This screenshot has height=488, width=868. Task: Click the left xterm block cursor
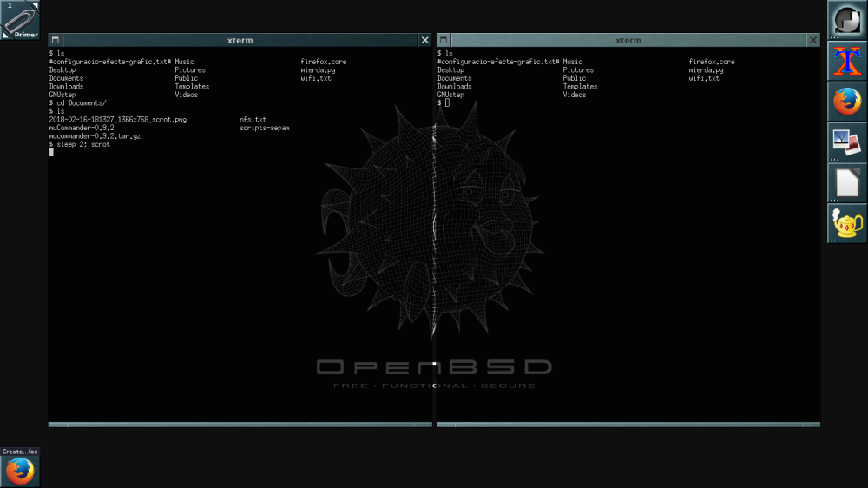pos(51,152)
